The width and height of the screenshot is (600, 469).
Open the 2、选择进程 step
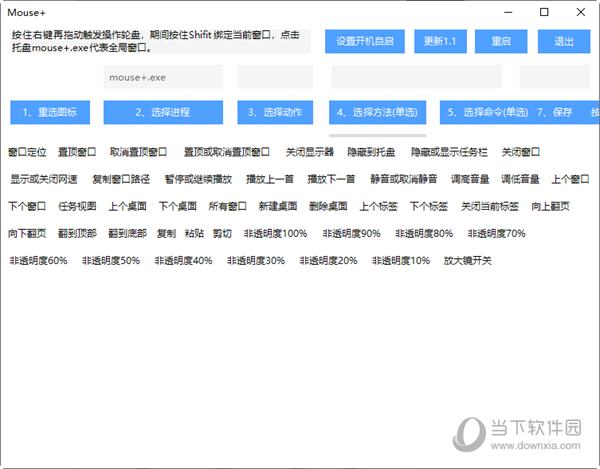tap(163, 112)
